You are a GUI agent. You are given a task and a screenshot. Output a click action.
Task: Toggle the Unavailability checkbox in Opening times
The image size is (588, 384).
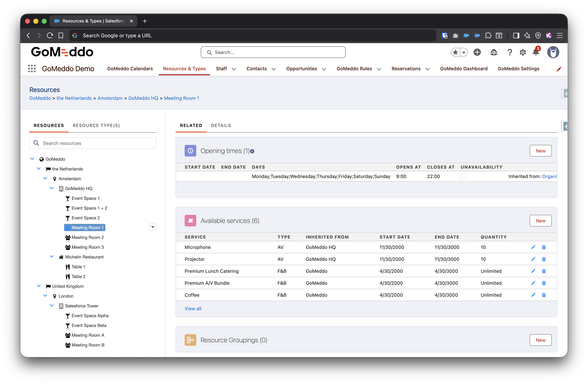pos(463,177)
